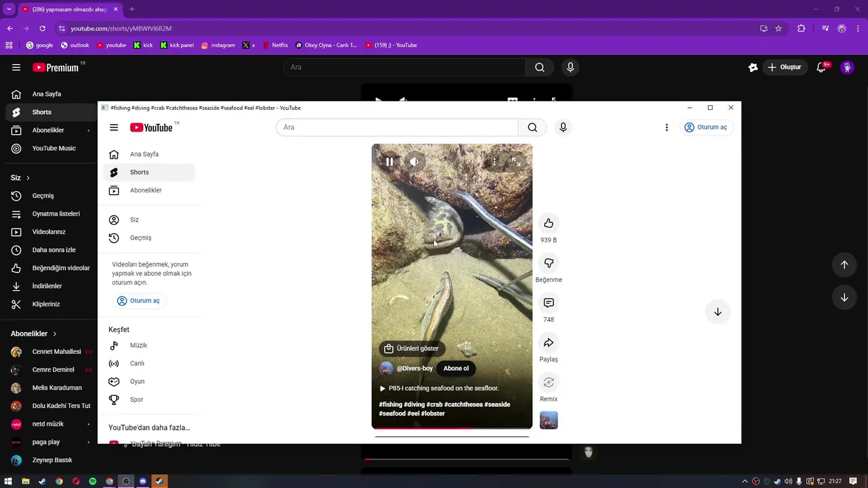Toggle the background YouTube guide hamburger menu

pyautogui.click(x=16, y=67)
